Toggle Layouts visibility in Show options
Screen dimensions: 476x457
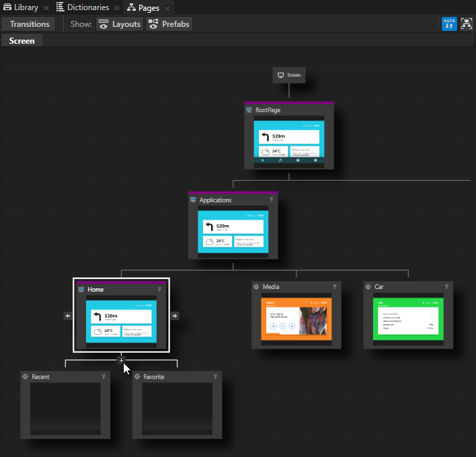click(120, 24)
